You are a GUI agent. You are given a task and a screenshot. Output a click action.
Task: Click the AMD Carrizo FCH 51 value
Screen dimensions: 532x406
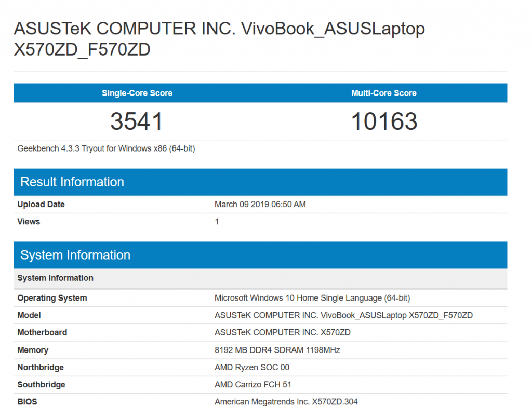click(253, 385)
